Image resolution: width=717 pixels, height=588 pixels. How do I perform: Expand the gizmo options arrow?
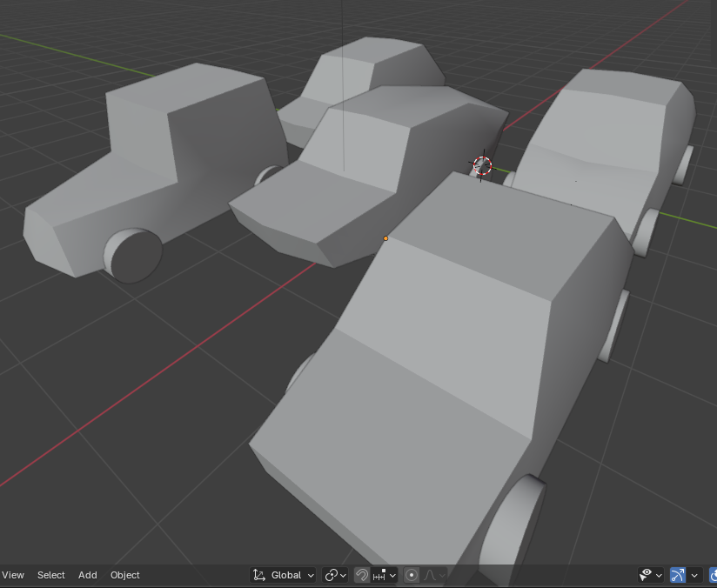click(x=694, y=575)
